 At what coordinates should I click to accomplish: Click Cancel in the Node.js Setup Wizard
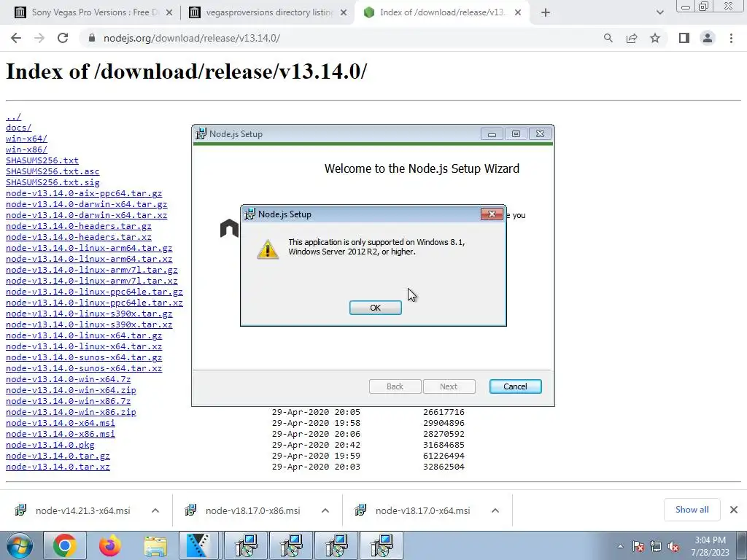[x=516, y=386]
